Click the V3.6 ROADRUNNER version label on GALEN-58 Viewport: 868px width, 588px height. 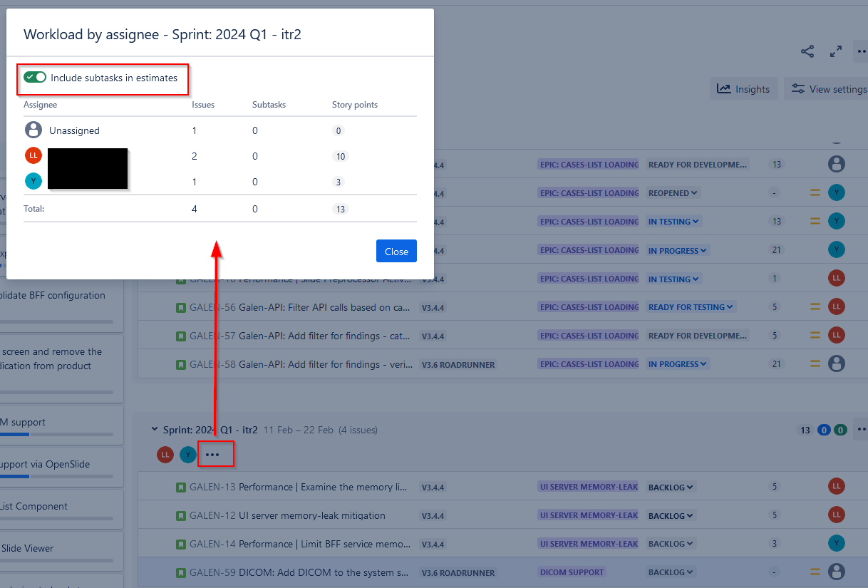point(458,365)
